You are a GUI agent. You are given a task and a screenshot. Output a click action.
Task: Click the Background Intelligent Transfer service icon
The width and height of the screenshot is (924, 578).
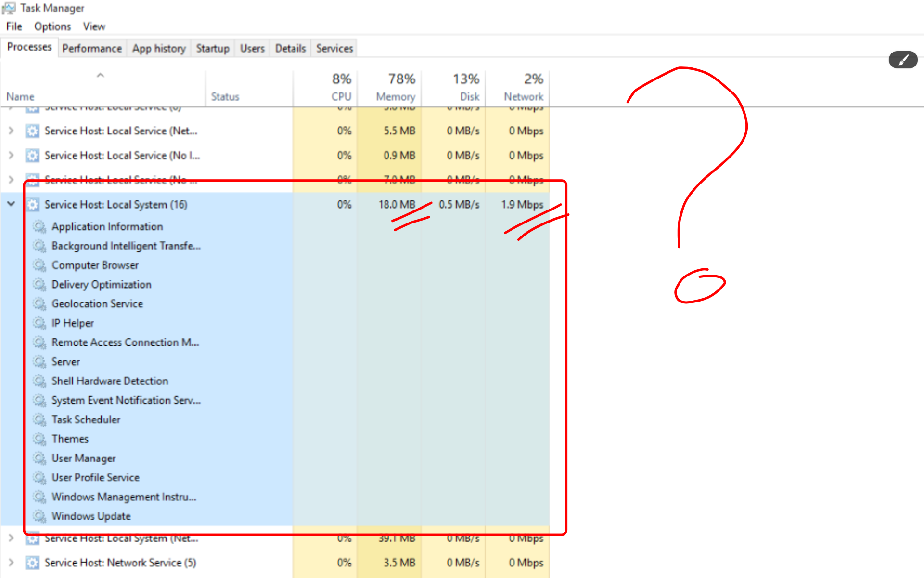pyautogui.click(x=39, y=246)
